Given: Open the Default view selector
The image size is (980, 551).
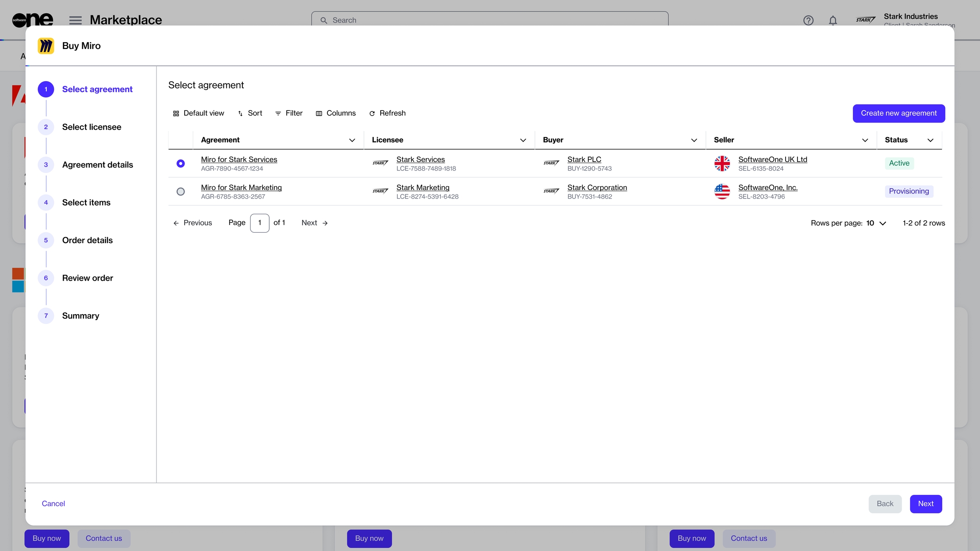Looking at the screenshot, I should point(198,113).
